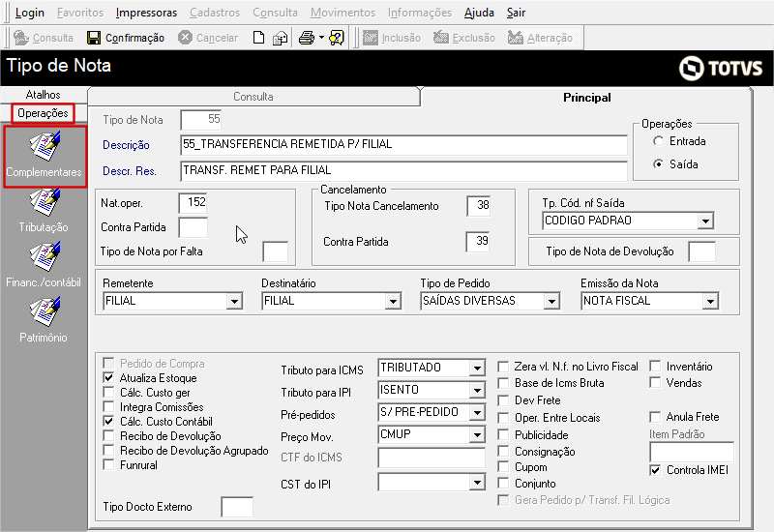Viewport: 774px width, 532px height.
Task: Click the Alteração toolbar button
Action: [x=540, y=38]
